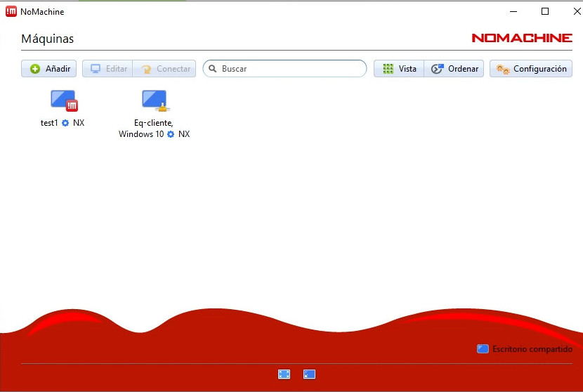This screenshot has width=583, height=392.
Task: Click the Escritorio compartido indicator
Action: pyautogui.click(x=524, y=349)
